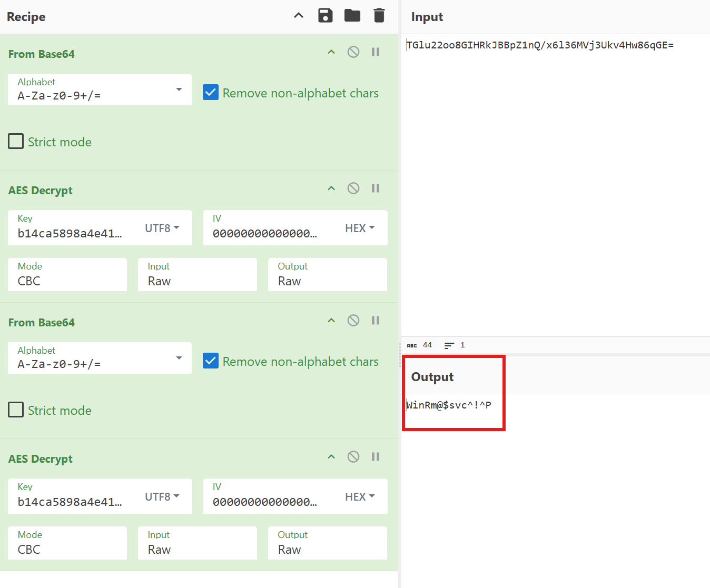Disable the first From Base64 operation
This screenshot has height=588, width=710.
(x=353, y=52)
